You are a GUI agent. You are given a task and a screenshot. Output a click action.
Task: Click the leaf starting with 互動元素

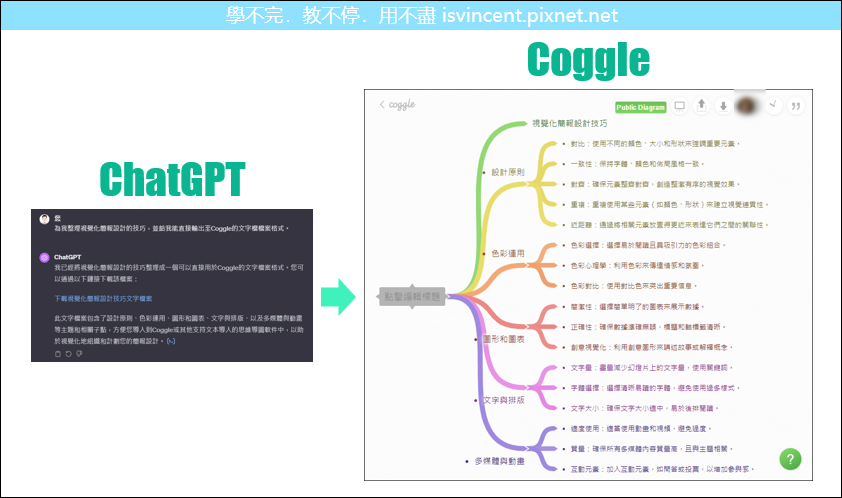[x=662, y=469]
